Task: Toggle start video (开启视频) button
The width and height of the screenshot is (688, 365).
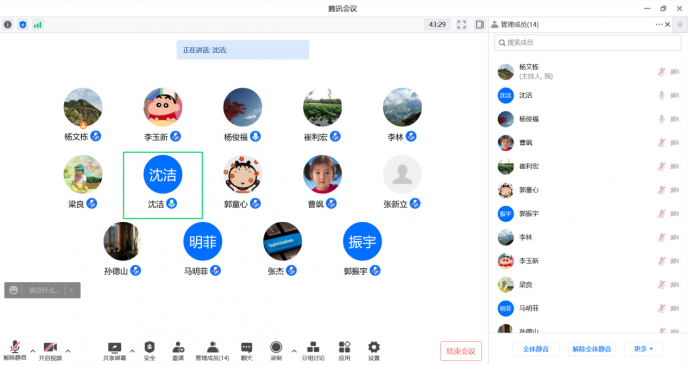Action: [x=50, y=351]
